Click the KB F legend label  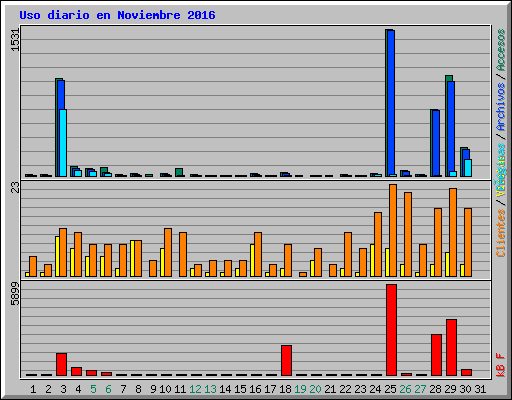point(501,365)
